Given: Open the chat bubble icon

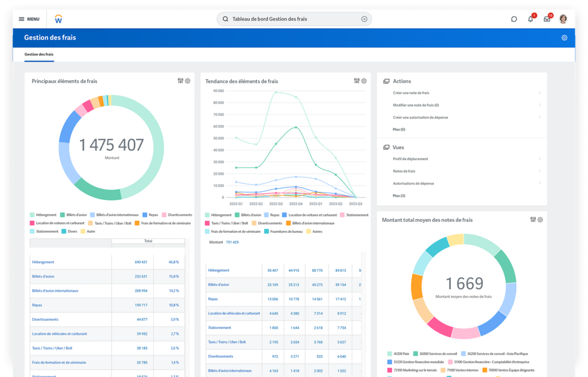Looking at the screenshot, I should [x=514, y=19].
